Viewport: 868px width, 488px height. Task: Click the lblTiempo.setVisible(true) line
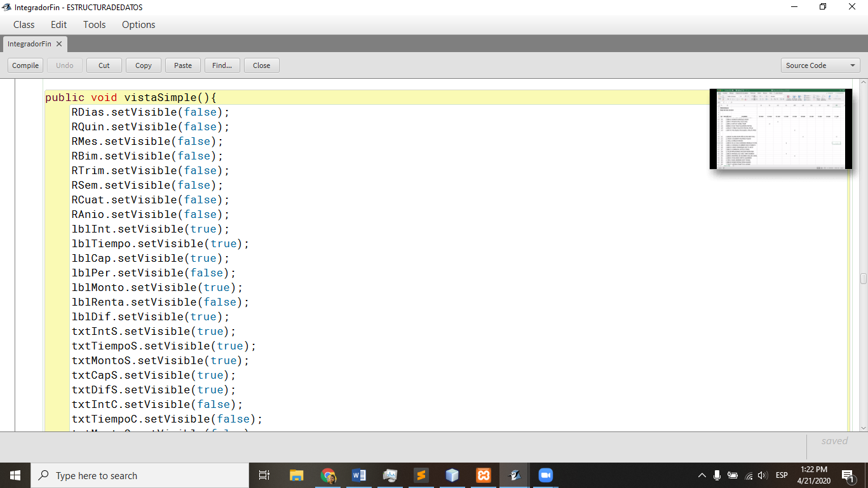point(161,243)
